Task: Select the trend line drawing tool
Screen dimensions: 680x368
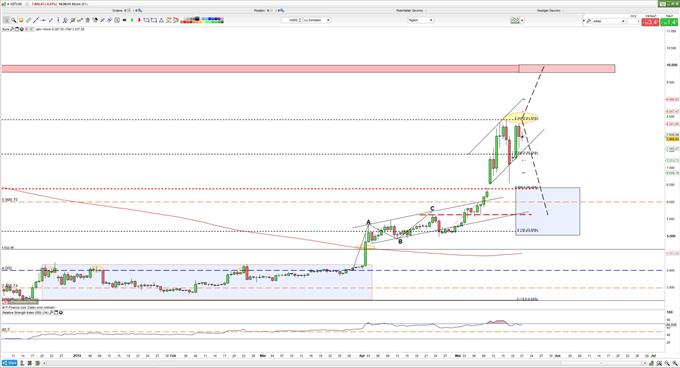Action: pos(36,20)
